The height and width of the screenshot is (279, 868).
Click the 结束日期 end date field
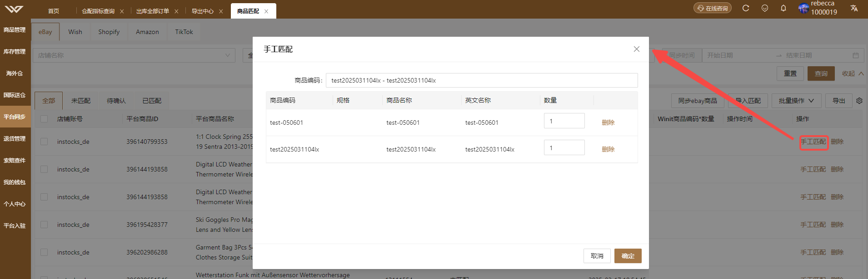[816, 55]
